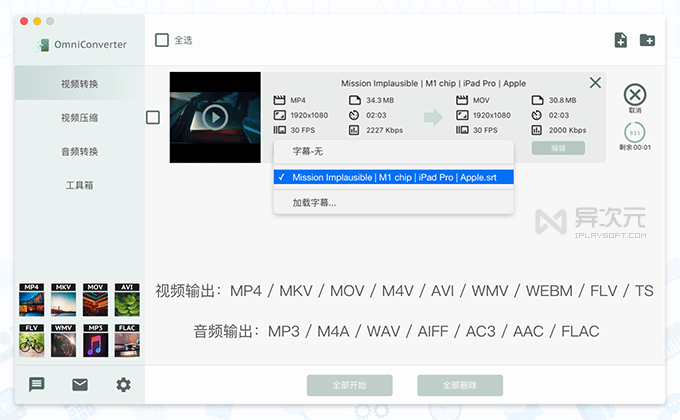Screen dimensions: 680x420
Task: Click the OmniConverter app name text
Action: [91, 45]
